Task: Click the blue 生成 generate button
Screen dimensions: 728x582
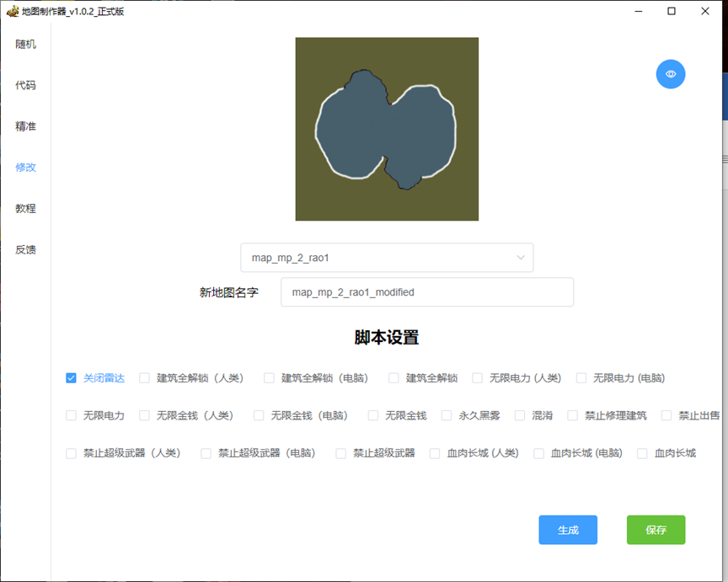Action: 568,530
